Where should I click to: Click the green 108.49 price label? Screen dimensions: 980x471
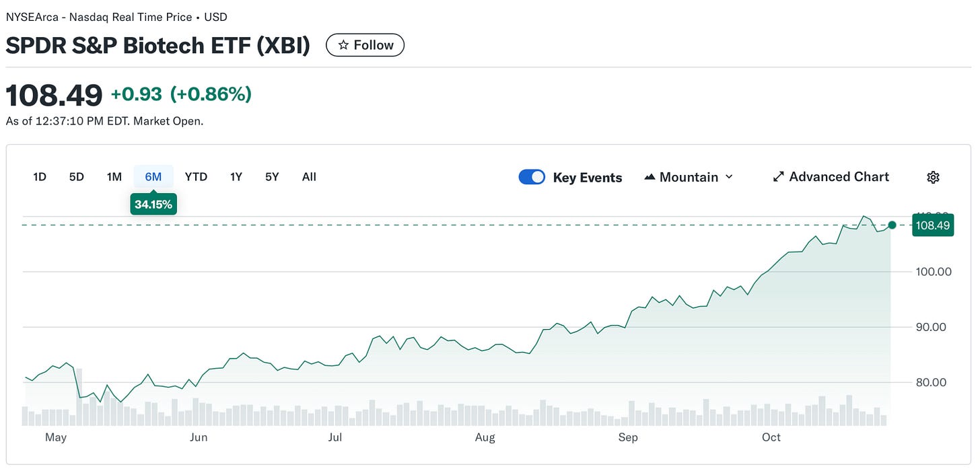(x=933, y=225)
